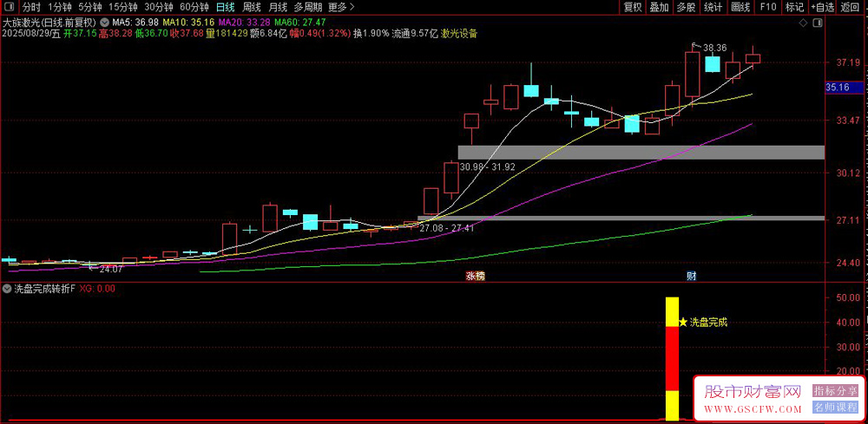
Task: Click the 38.36 high price label
Action: [x=714, y=48]
